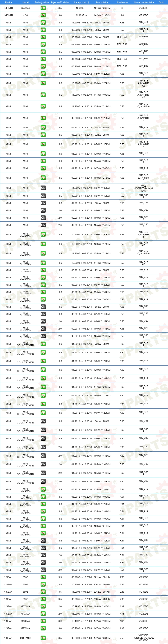Select the petrol icon for the MINI 125kW / 170KM row

[43, 59]
